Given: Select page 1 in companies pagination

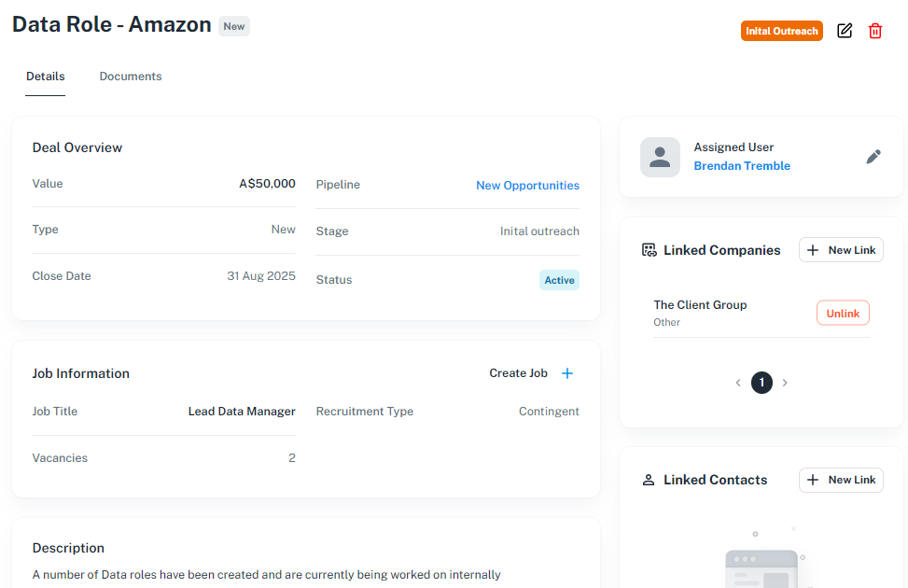Looking at the screenshot, I should pyautogui.click(x=761, y=383).
